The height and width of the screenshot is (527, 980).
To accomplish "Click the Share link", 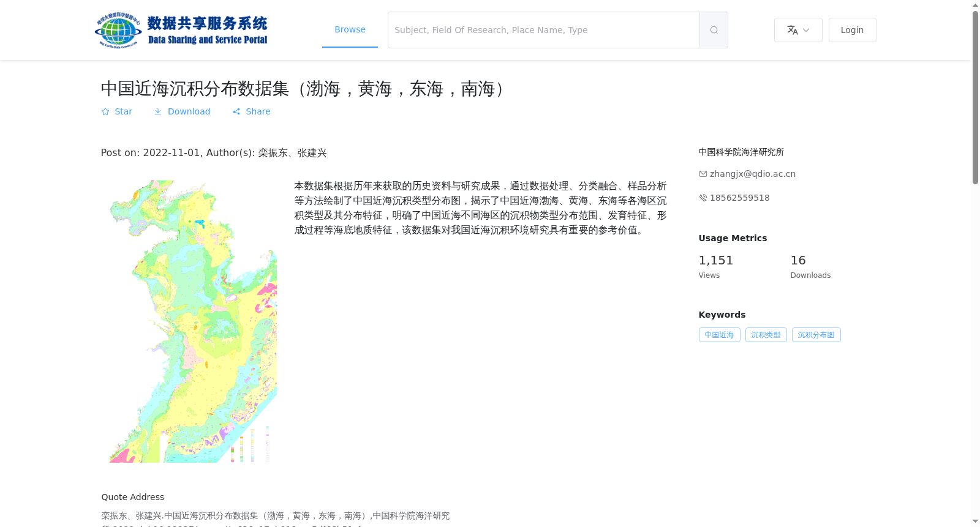I will [251, 111].
